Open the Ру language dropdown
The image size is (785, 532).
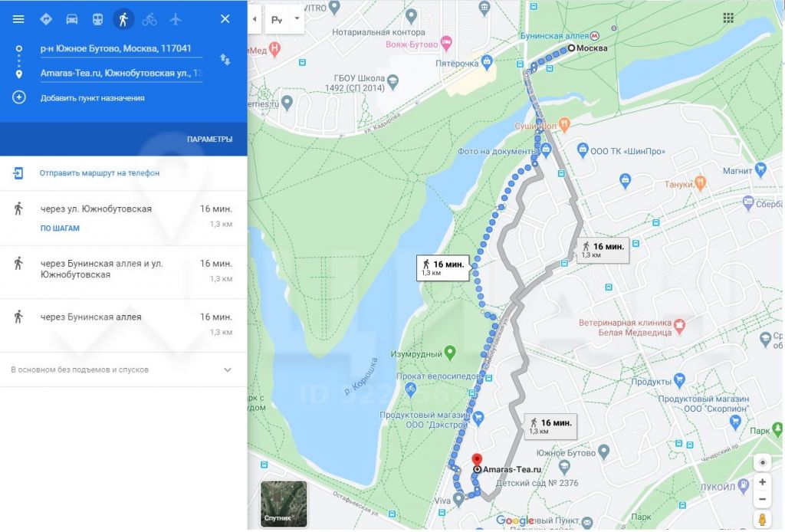click(284, 19)
